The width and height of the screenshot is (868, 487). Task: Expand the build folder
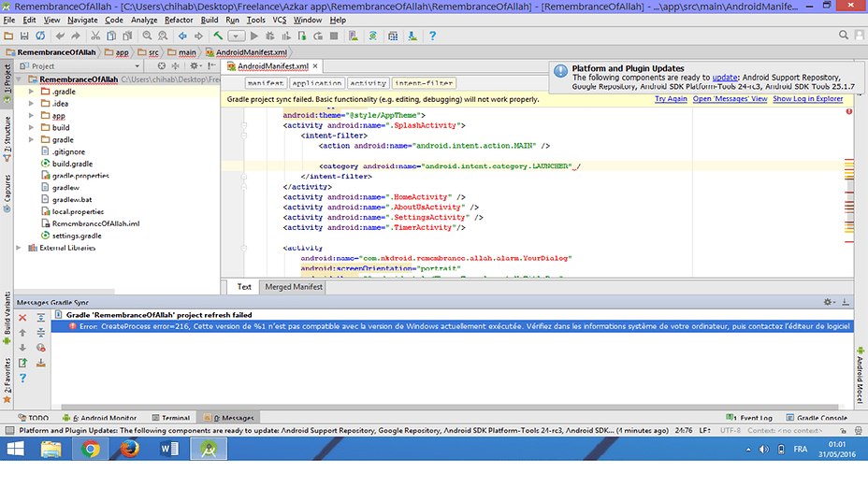click(31, 127)
